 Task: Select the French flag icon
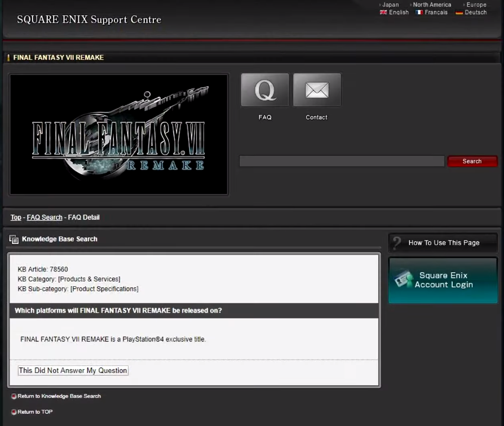click(x=419, y=12)
